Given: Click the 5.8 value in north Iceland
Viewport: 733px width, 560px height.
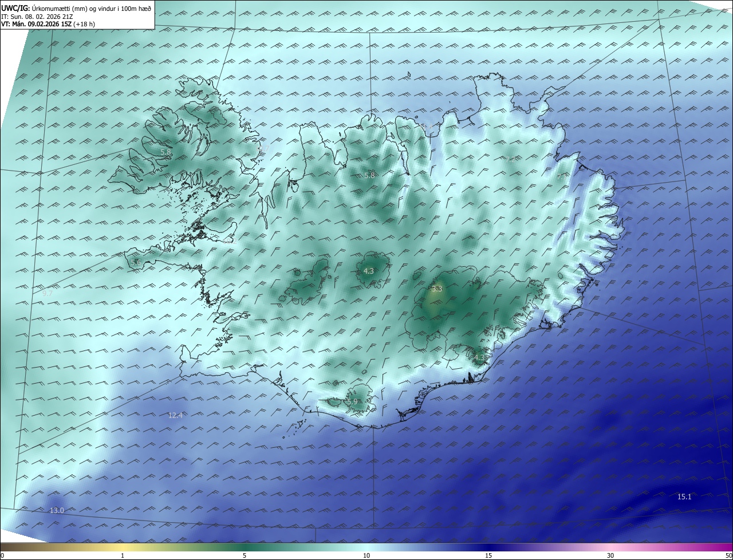Looking at the screenshot, I should pos(369,176).
